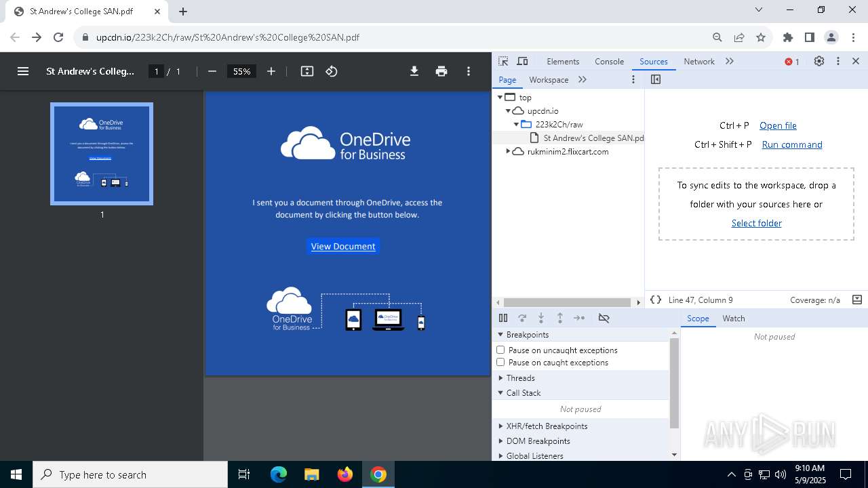Toggle the device toolbar icon

tap(522, 61)
